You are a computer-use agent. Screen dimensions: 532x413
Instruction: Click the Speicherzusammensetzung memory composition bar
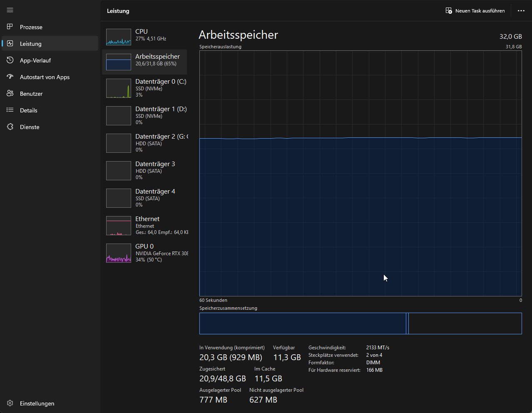point(360,323)
